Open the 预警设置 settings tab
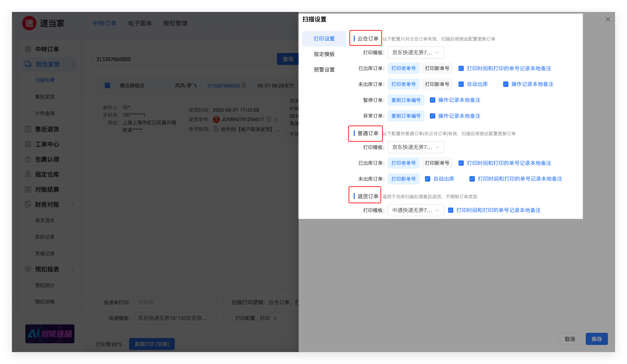Viewport: 627px width, 364px height. [x=324, y=70]
